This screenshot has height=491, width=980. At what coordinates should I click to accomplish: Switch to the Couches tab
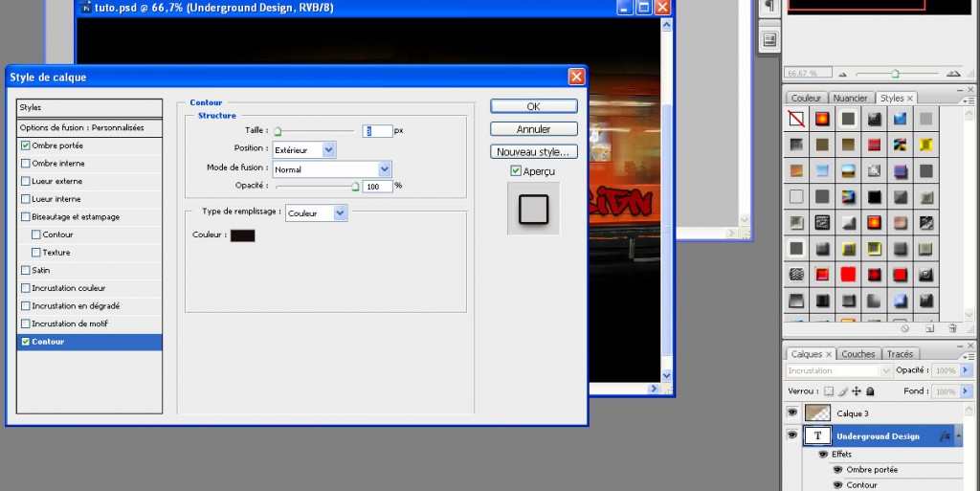click(858, 354)
